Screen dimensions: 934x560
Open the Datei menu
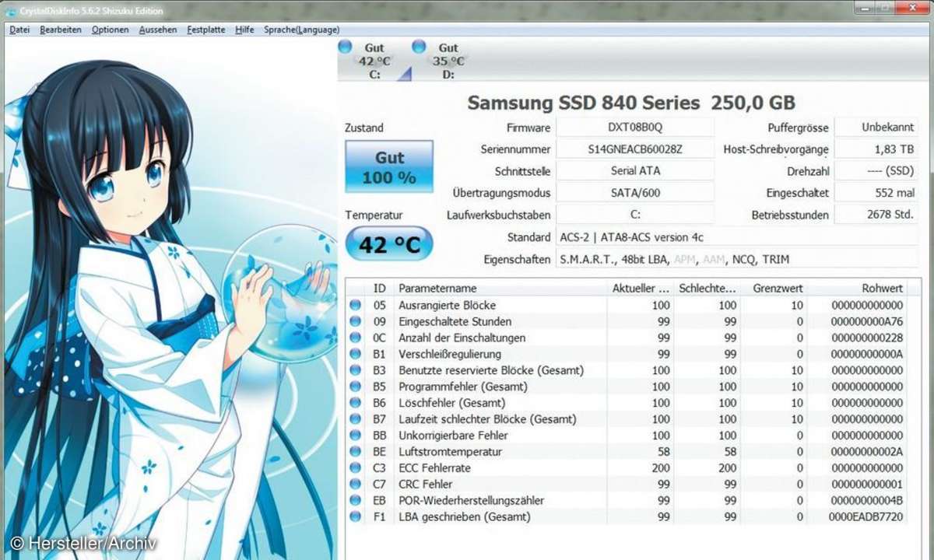[19, 30]
